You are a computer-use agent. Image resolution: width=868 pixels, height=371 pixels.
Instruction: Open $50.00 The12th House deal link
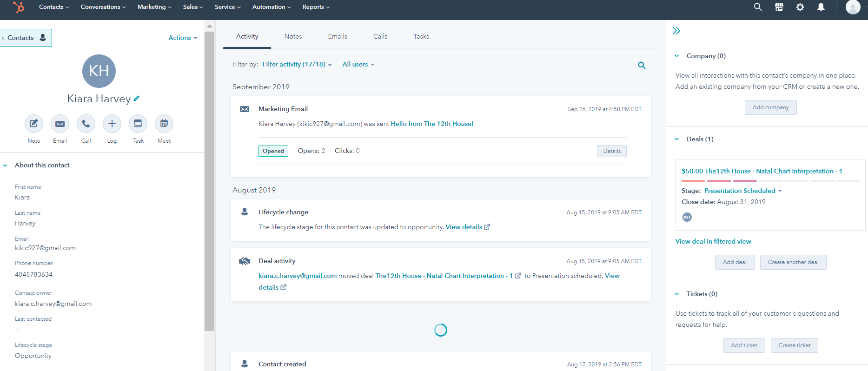(762, 171)
